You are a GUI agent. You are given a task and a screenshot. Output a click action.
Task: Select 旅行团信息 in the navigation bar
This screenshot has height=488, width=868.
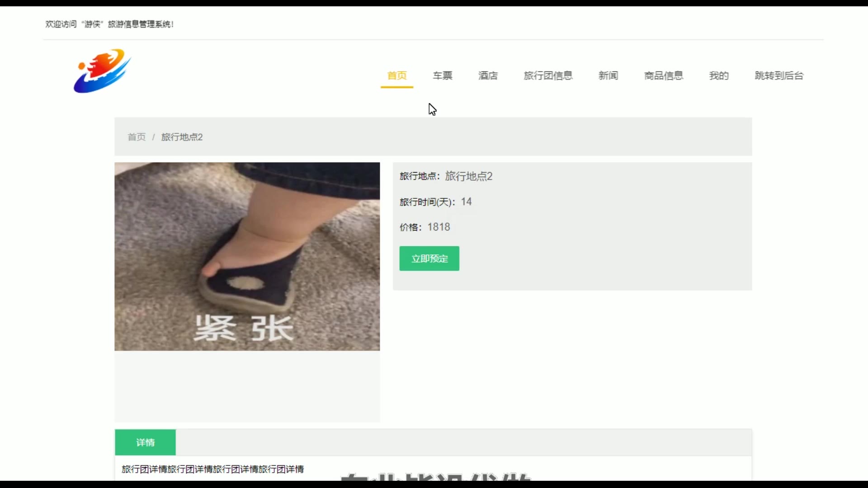(548, 75)
